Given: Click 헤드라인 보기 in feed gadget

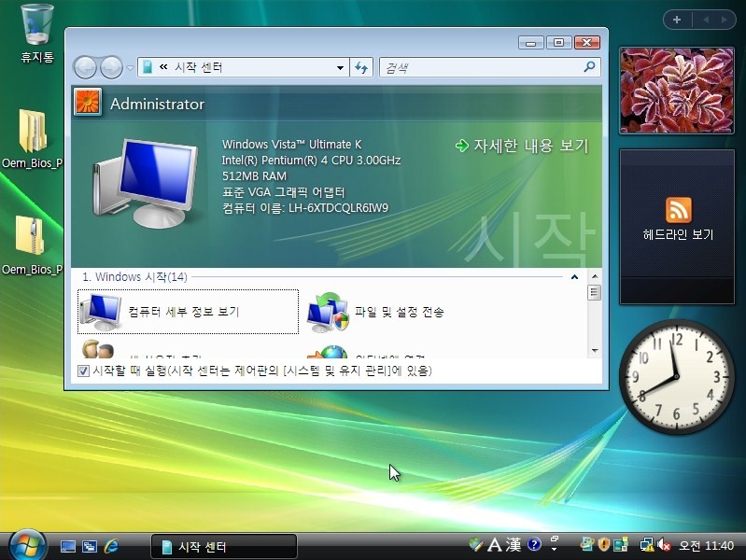Looking at the screenshot, I should click(x=678, y=234).
